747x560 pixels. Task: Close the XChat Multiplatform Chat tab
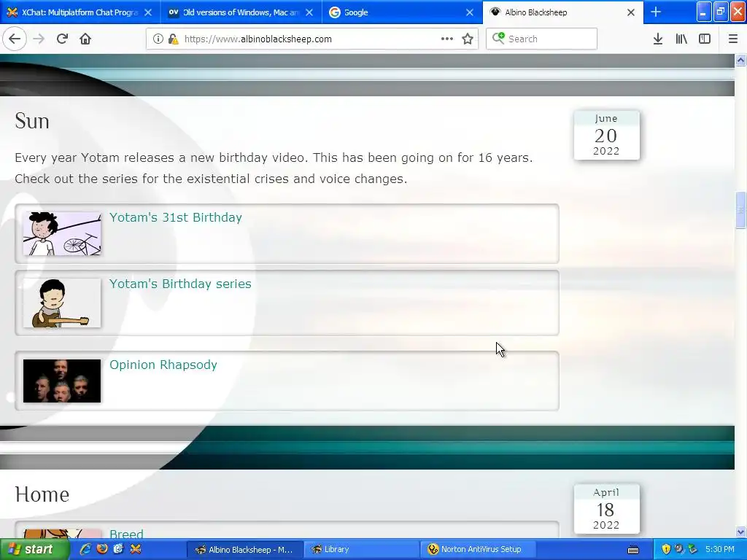tap(148, 12)
